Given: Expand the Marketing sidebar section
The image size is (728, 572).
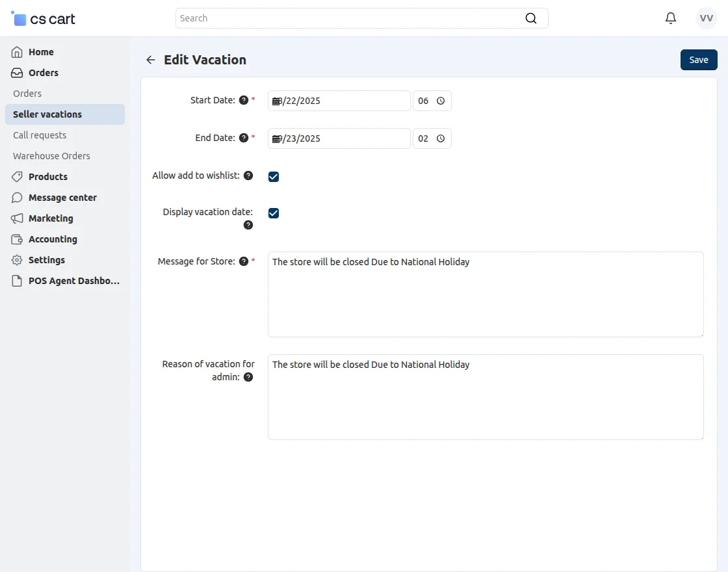Looking at the screenshot, I should (x=51, y=218).
